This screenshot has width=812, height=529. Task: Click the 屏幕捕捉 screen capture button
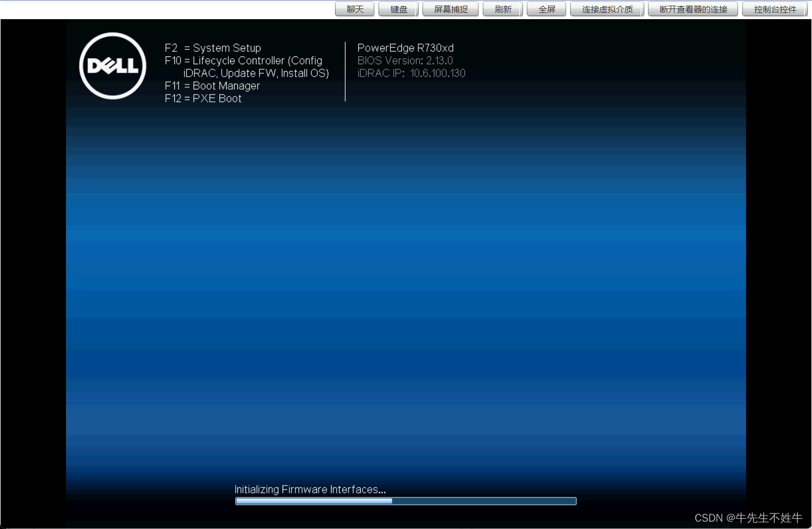[451, 9]
